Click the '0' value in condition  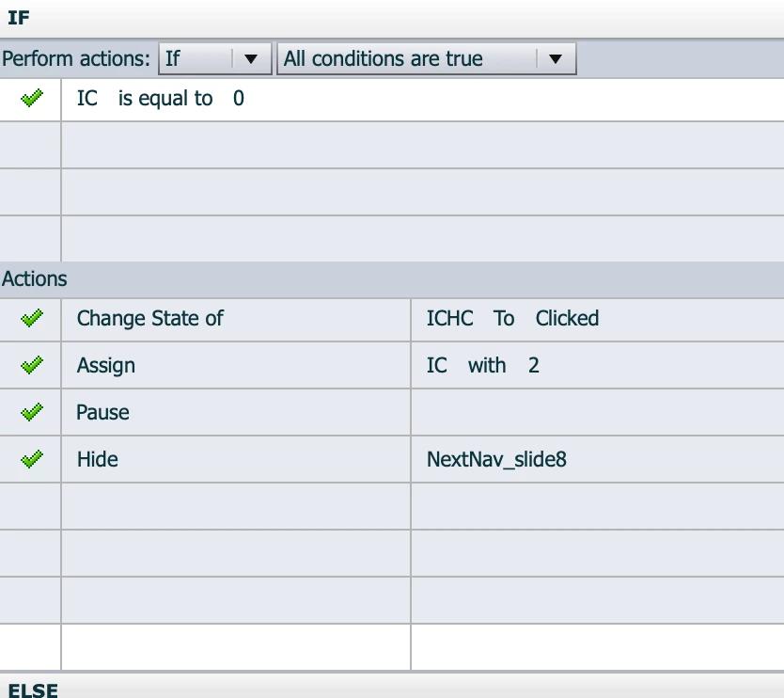(239, 98)
